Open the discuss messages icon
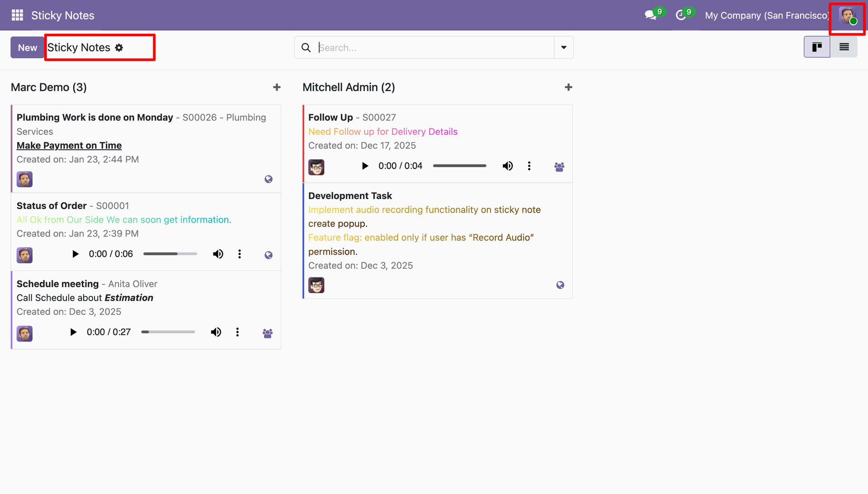 [x=650, y=15]
